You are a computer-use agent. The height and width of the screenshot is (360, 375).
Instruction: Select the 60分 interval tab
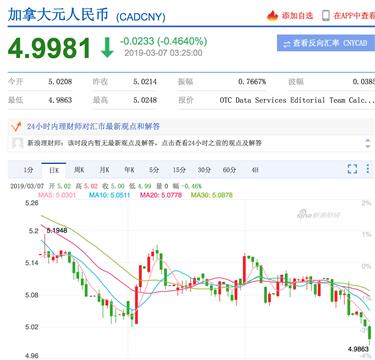[229, 170]
